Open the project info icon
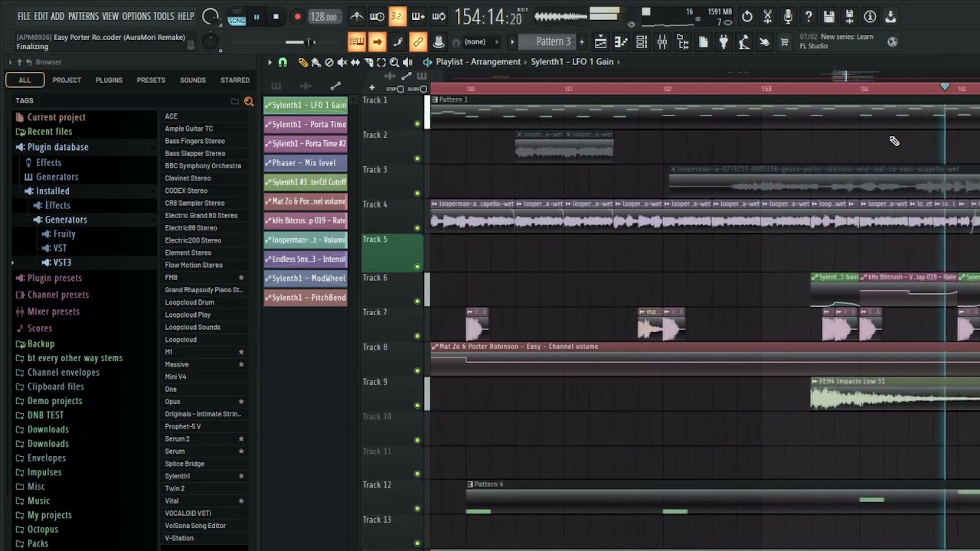 click(x=871, y=16)
